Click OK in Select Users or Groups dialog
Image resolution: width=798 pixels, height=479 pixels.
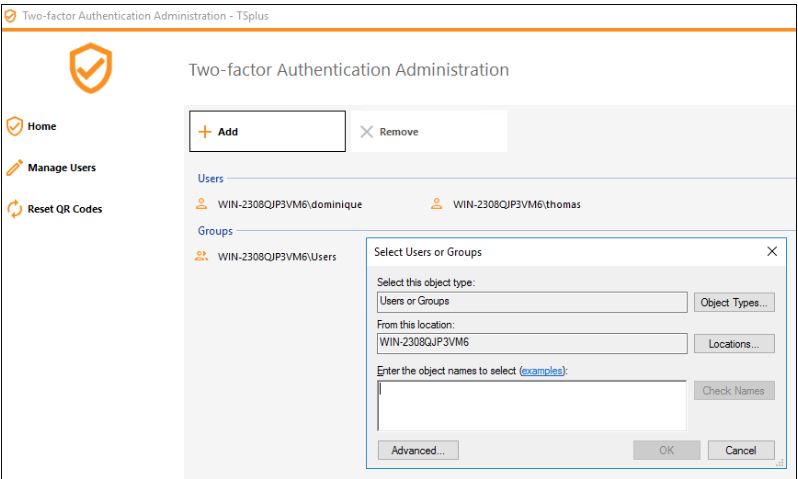tap(667, 450)
